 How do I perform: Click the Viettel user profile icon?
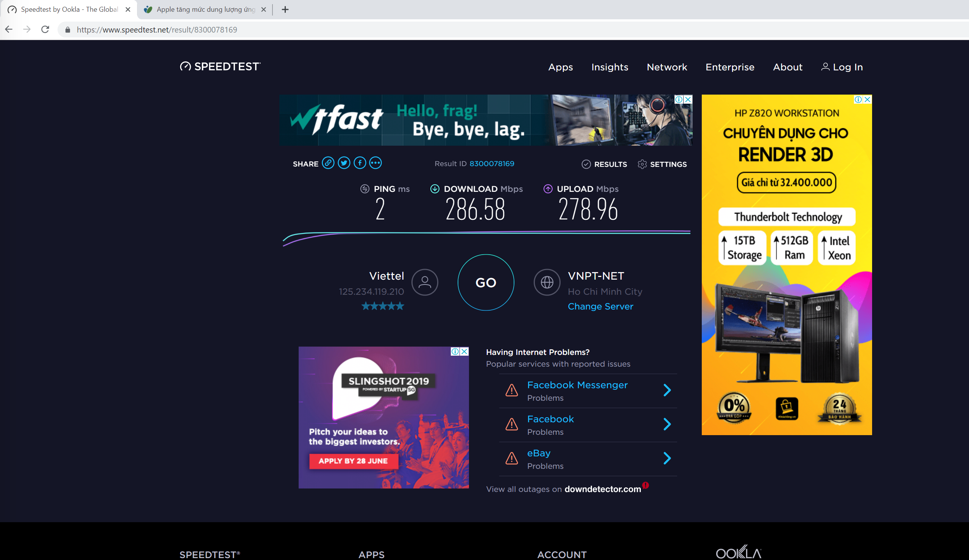point(425,282)
